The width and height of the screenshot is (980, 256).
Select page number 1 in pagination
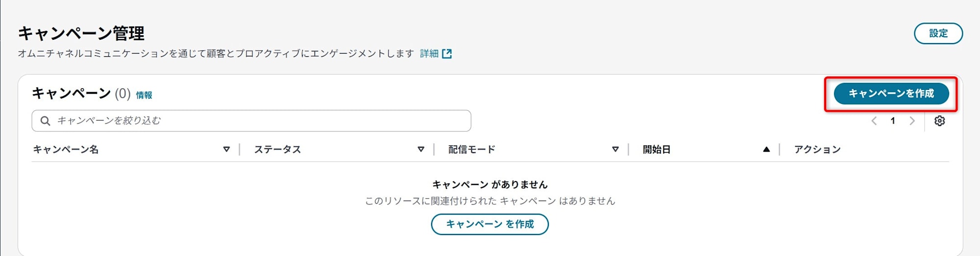[x=893, y=121]
